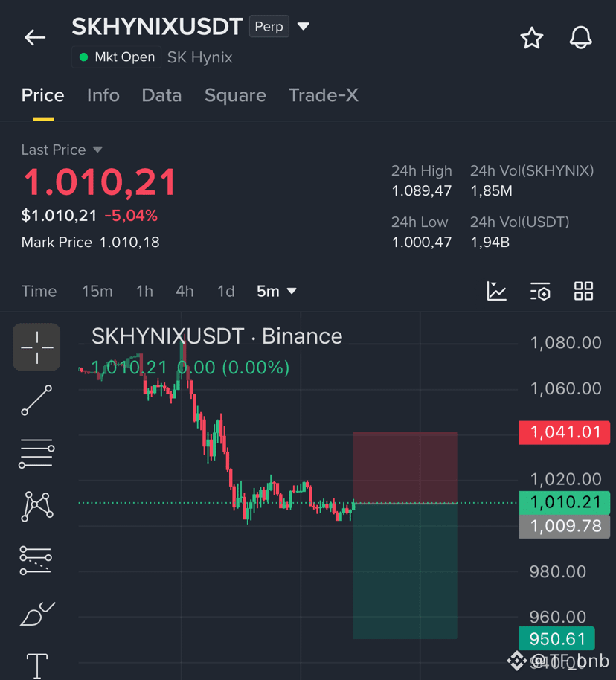616x680 pixels.
Task: Select the long/short position forecast tool
Action: point(36,560)
